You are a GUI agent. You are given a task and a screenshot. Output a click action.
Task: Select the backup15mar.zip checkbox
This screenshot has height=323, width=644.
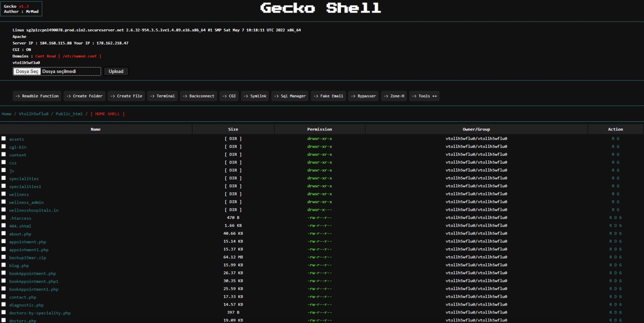tap(4, 257)
